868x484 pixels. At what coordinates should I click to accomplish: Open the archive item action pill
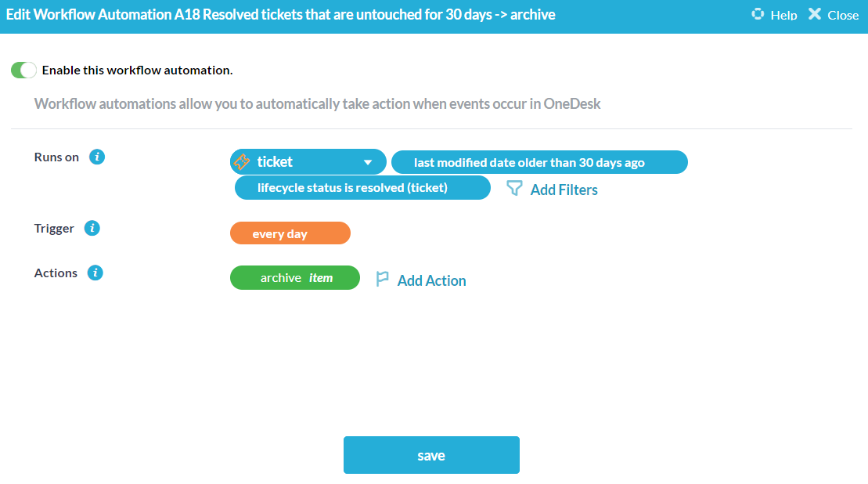[x=295, y=278]
